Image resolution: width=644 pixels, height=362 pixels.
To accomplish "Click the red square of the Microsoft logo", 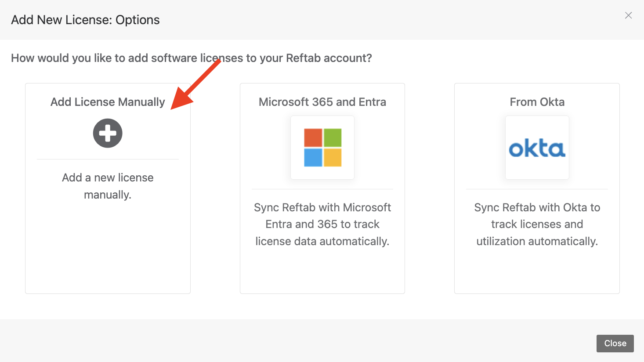I will (313, 138).
